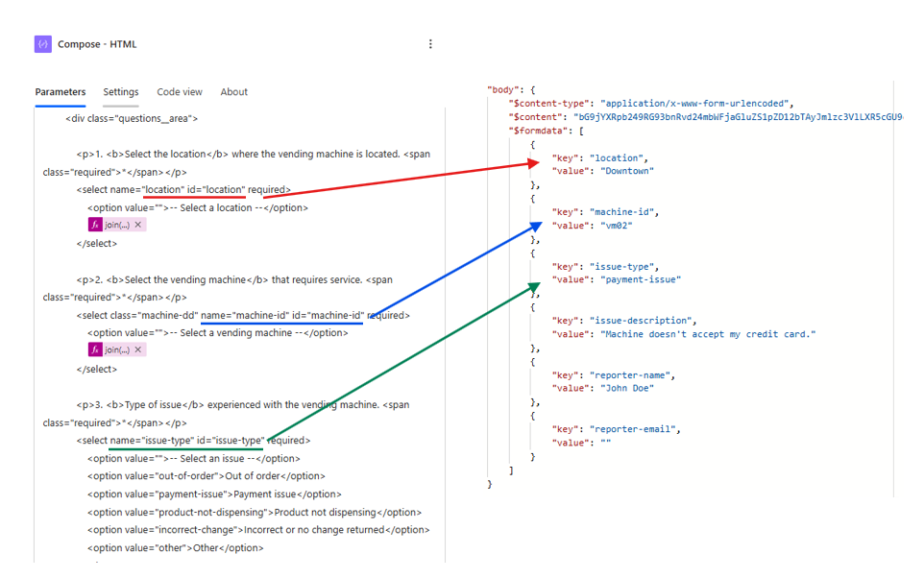Viewport: 924px width, 578px height.
Task: Click the purple Compose action icon
Action: click(42, 43)
